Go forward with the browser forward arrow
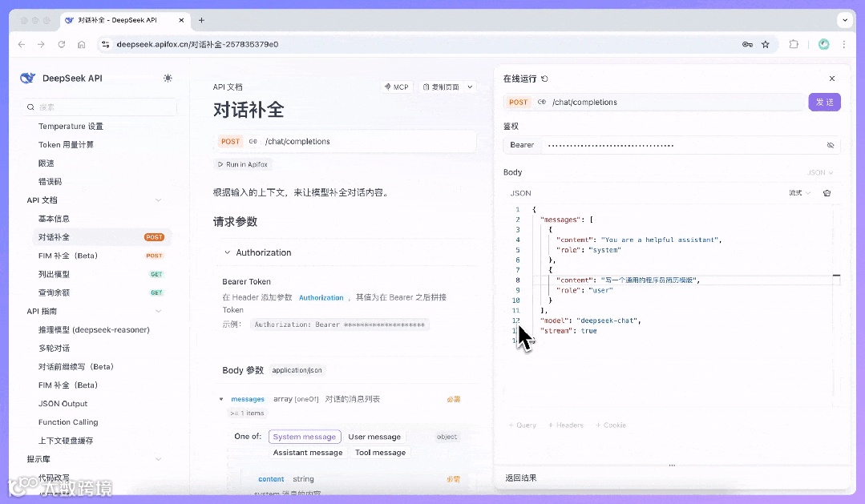The height and width of the screenshot is (504, 865). (41, 44)
